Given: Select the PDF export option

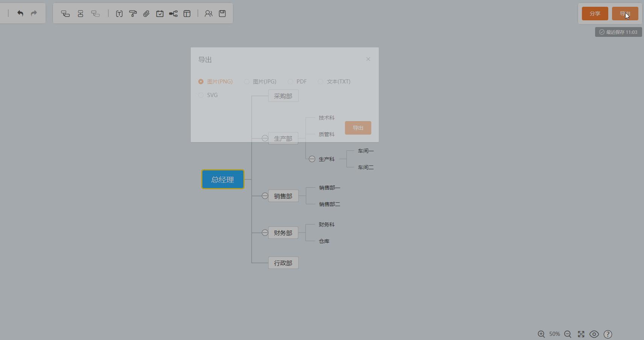Looking at the screenshot, I should [290, 82].
